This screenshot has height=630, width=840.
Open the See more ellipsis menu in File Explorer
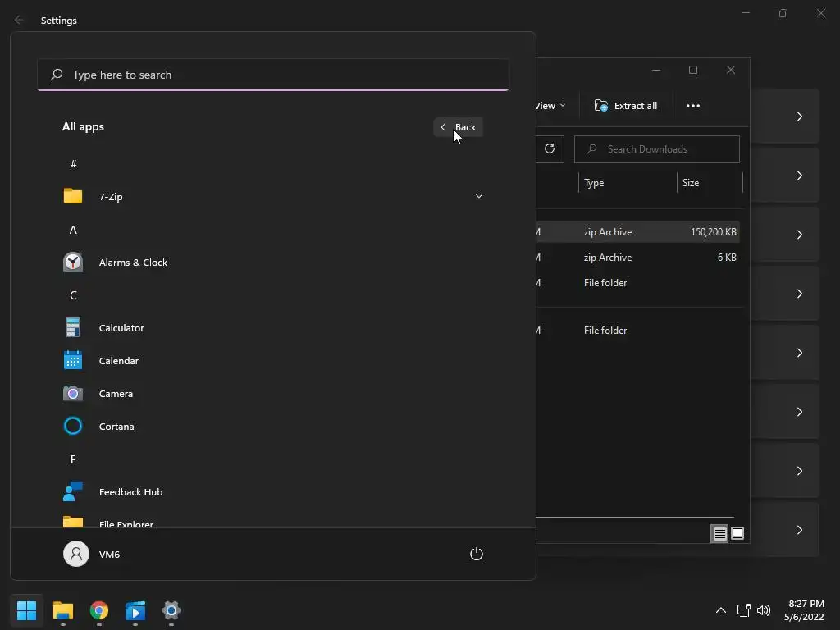pyautogui.click(x=693, y=106)
